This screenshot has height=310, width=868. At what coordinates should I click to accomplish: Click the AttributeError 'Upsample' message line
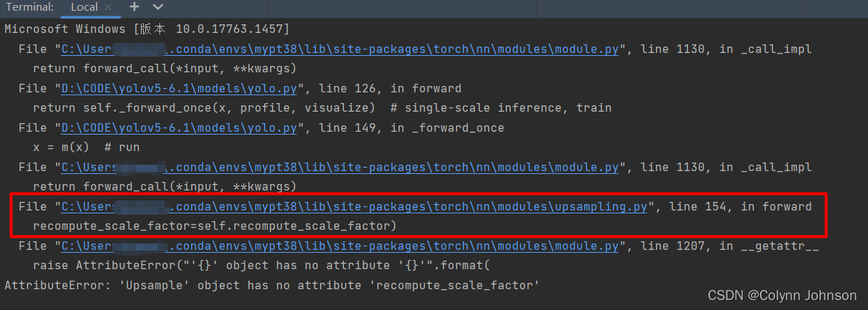[x=272, y=285]
